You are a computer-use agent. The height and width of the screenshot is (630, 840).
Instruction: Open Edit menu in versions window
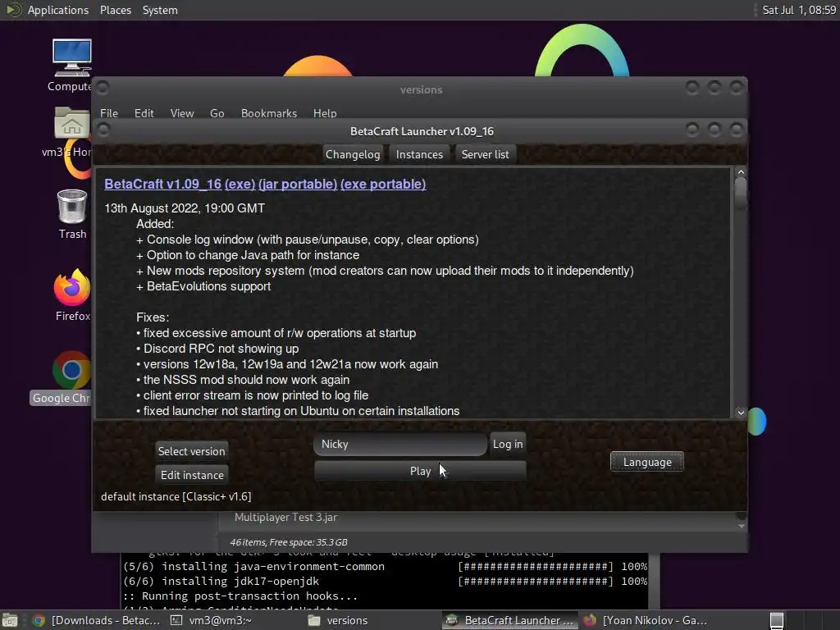point(144,113)
